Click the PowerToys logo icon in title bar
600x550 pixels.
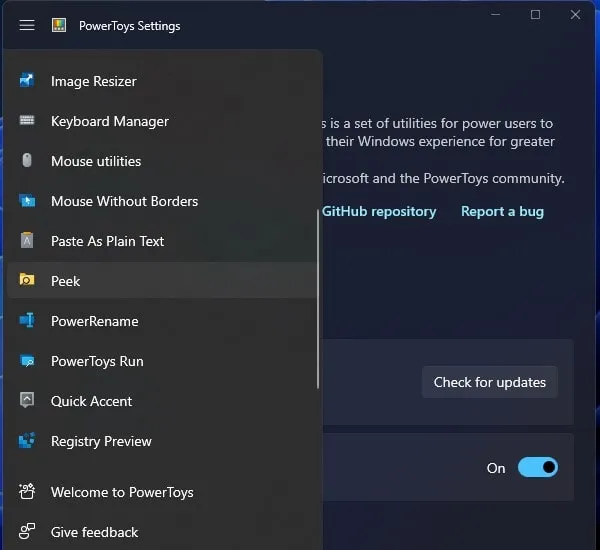[x=59, y=25]
